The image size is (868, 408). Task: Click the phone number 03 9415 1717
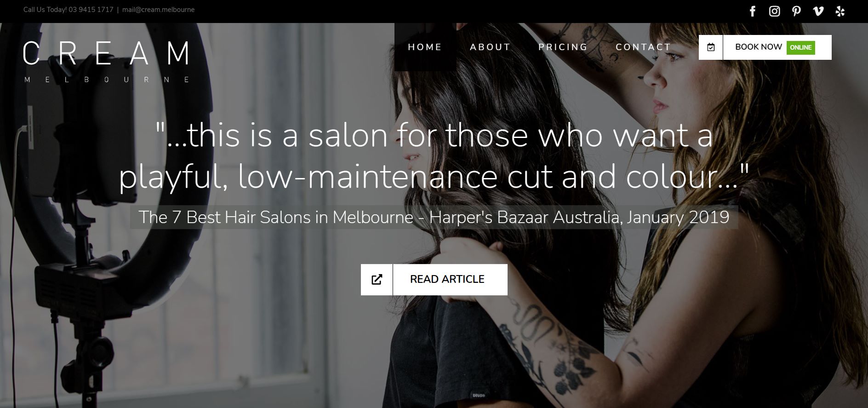[x=91, y=10]
